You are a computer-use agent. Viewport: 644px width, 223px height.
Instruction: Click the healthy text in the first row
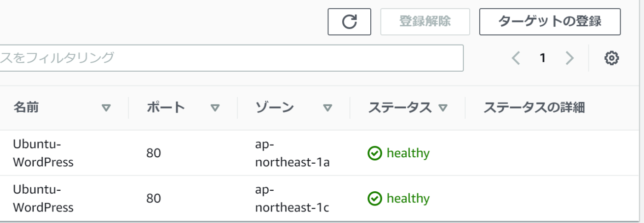tap(408, 153)
